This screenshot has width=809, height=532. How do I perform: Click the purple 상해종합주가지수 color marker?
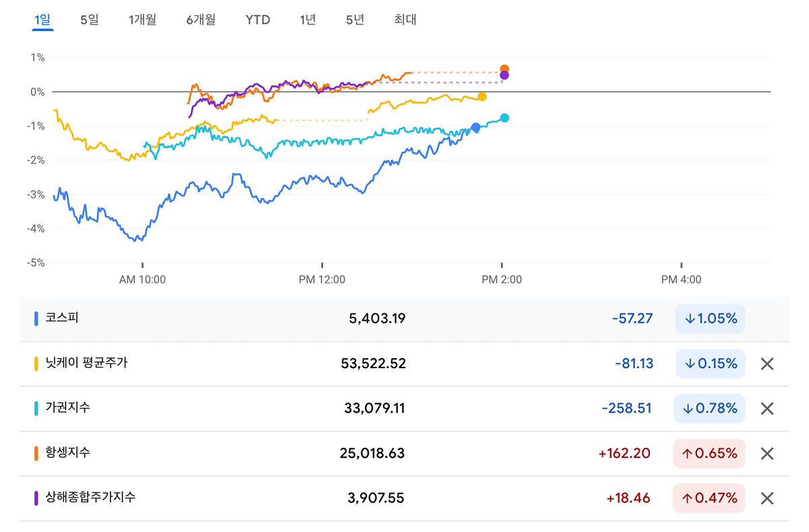click(36, 498)
